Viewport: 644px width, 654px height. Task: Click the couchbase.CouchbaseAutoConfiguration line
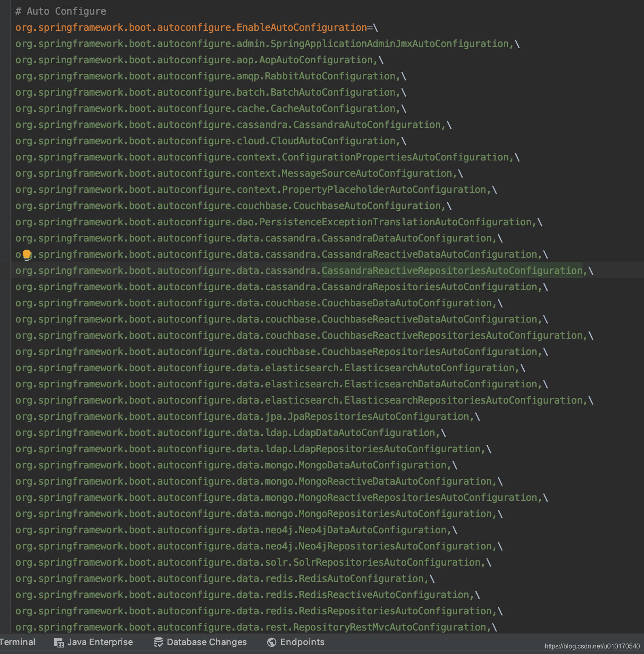pos(234,206)
